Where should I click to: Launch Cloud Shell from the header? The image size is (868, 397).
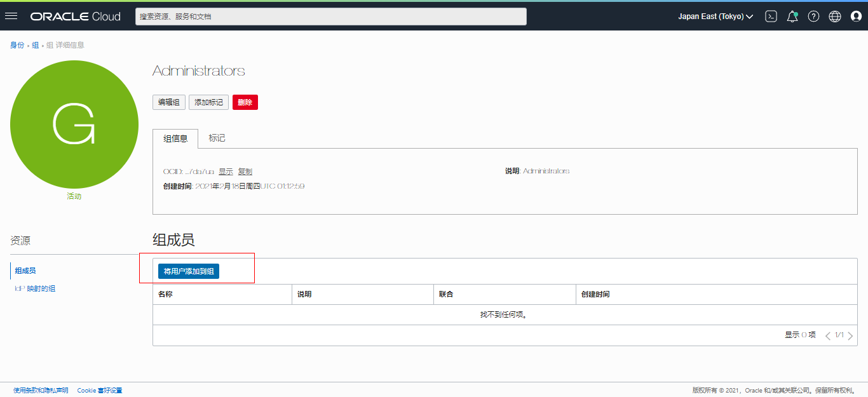771,17
